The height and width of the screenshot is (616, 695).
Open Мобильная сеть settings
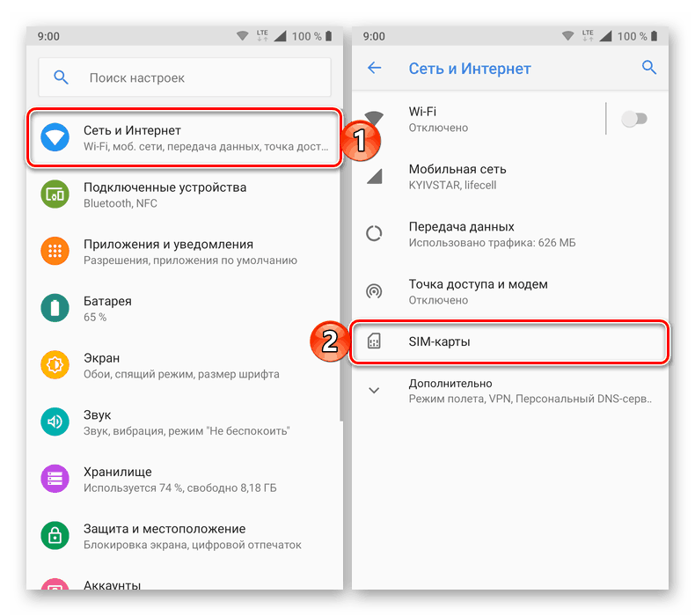pyautogui.click(x=509, y=177)
